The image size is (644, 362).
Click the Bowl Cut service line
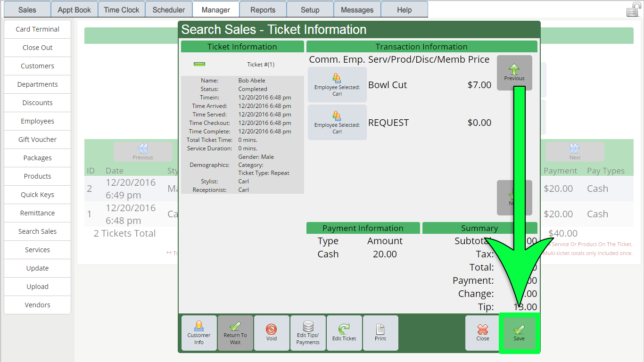point(388,85)
